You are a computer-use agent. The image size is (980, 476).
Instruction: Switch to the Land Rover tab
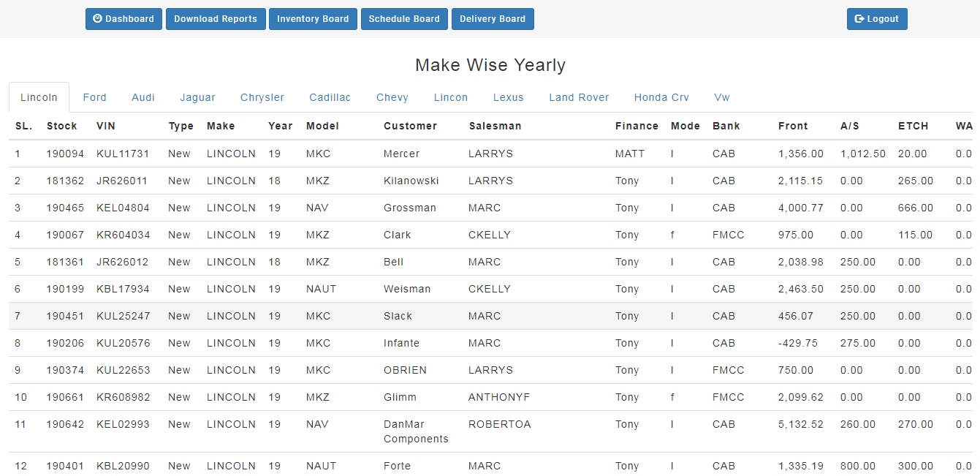pos(579,97)
